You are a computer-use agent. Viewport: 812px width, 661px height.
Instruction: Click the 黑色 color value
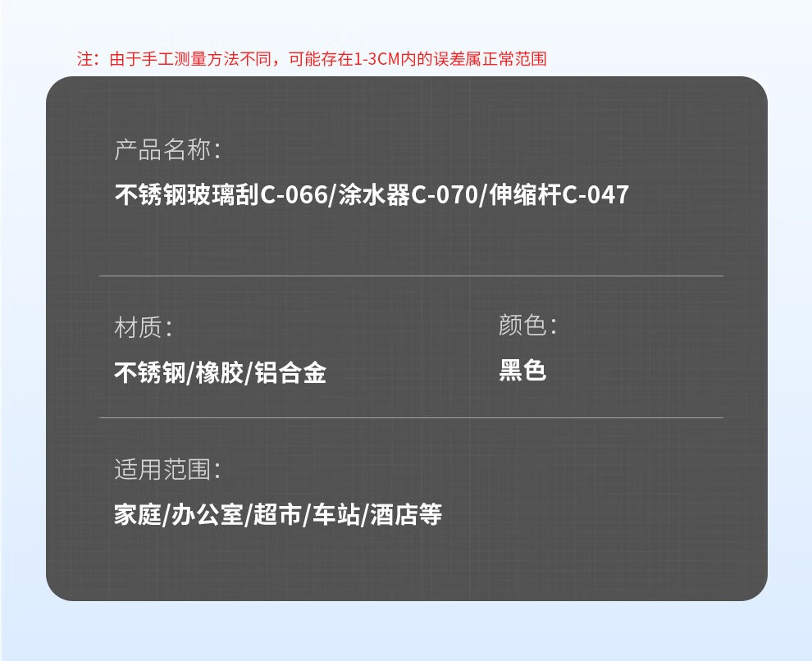click(x=522, y=371)
